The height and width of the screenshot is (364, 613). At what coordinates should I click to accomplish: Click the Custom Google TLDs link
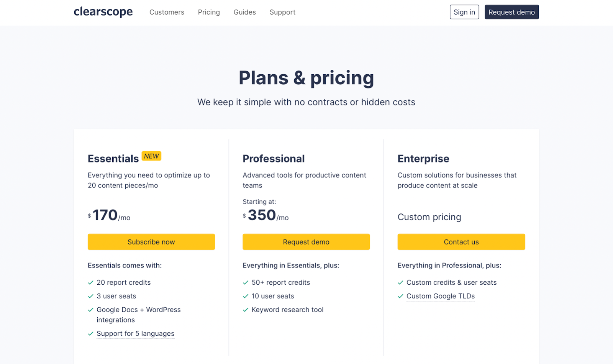point(441,296)
